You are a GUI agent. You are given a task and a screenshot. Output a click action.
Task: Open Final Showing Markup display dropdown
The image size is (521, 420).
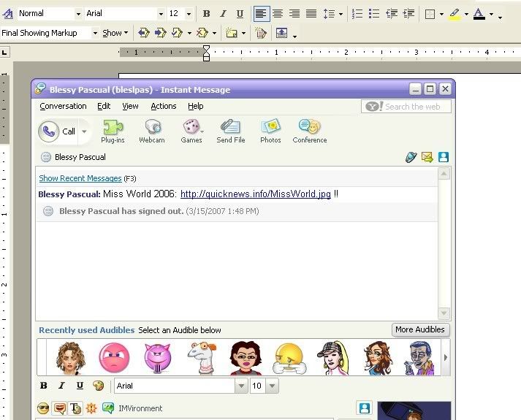click(95, 33)
